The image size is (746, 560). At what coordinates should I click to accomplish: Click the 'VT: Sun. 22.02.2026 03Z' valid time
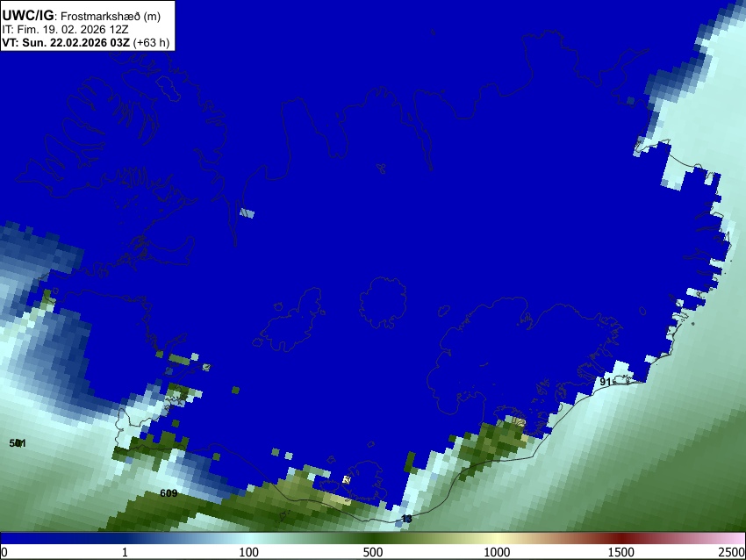66,42
